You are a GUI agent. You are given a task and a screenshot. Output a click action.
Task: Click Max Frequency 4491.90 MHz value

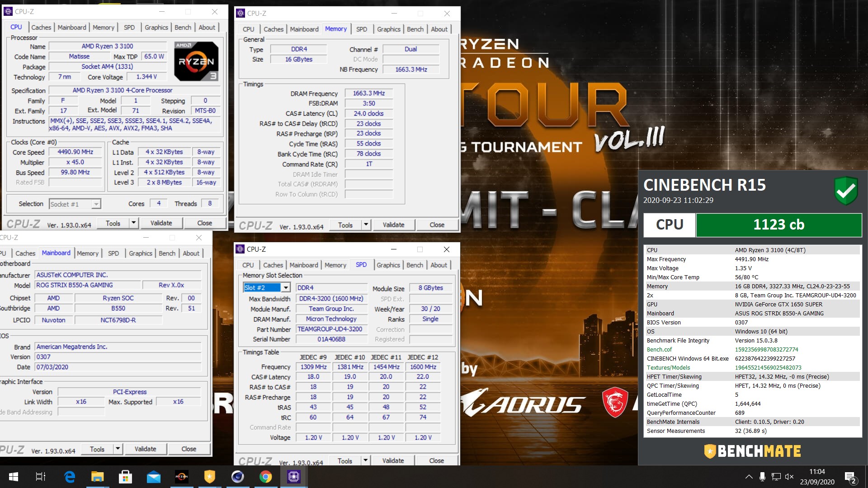pyautogui.click(x=751, y=259)
